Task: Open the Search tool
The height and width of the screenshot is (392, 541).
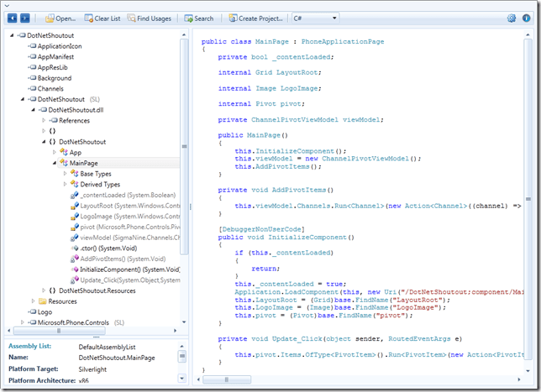Action: pyautogui.click(x=199, y=18)
